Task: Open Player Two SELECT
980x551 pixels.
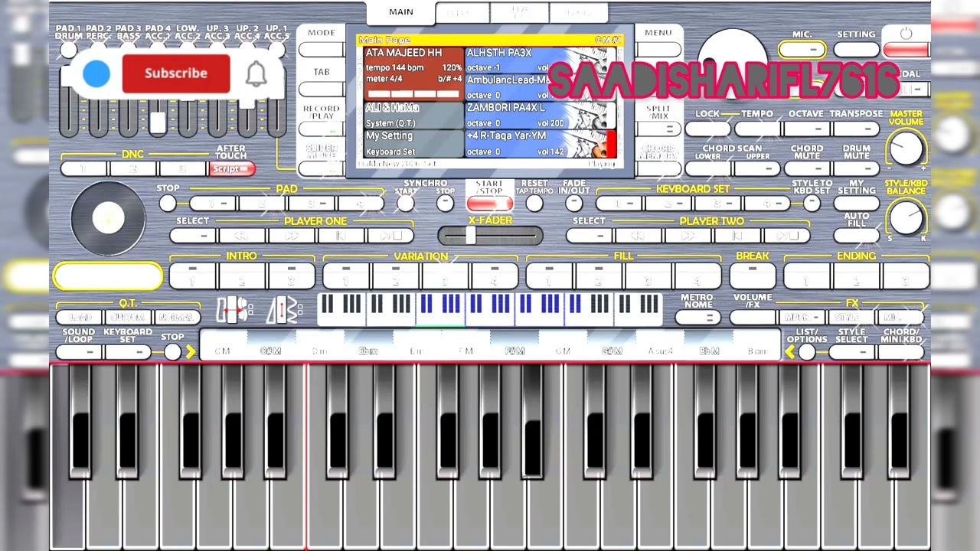Action: click(589, 236)
